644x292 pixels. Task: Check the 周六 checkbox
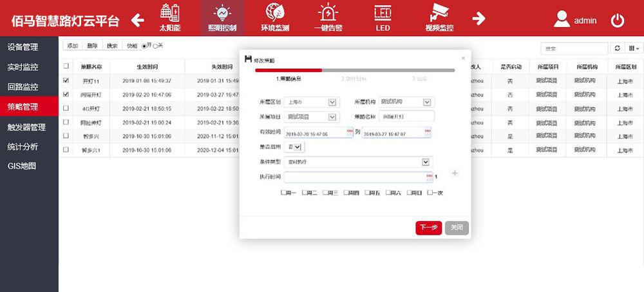click(388, 193)
